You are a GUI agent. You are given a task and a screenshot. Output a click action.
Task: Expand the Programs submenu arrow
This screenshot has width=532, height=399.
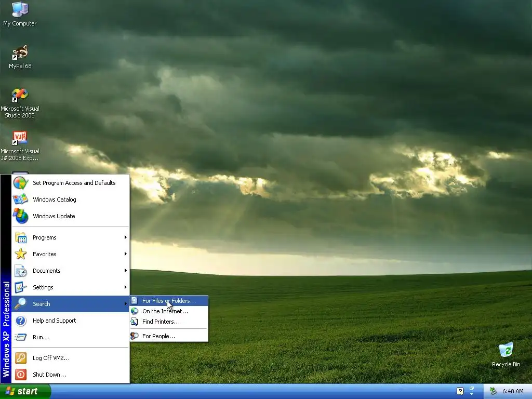click(x=126, y=237)
